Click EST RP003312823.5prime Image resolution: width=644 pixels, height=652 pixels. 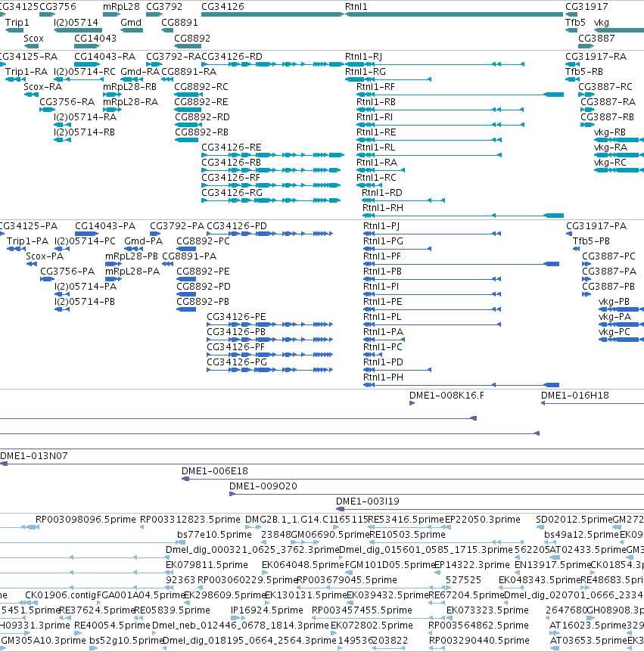[x=190, y=520]
